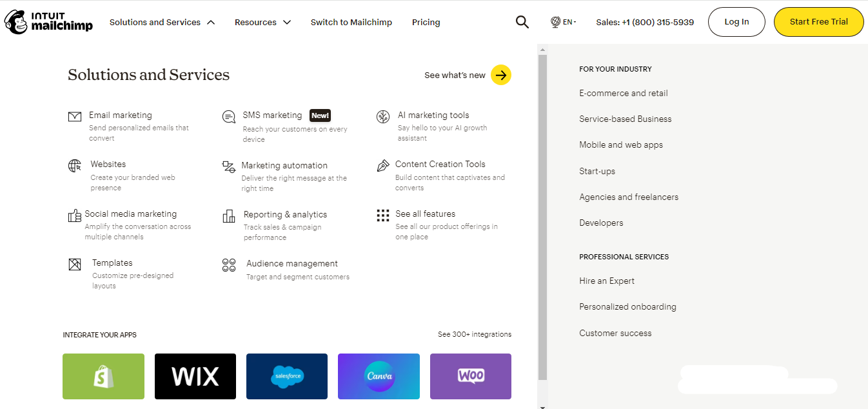Select SMS marketing menu entry

point(272,115)
